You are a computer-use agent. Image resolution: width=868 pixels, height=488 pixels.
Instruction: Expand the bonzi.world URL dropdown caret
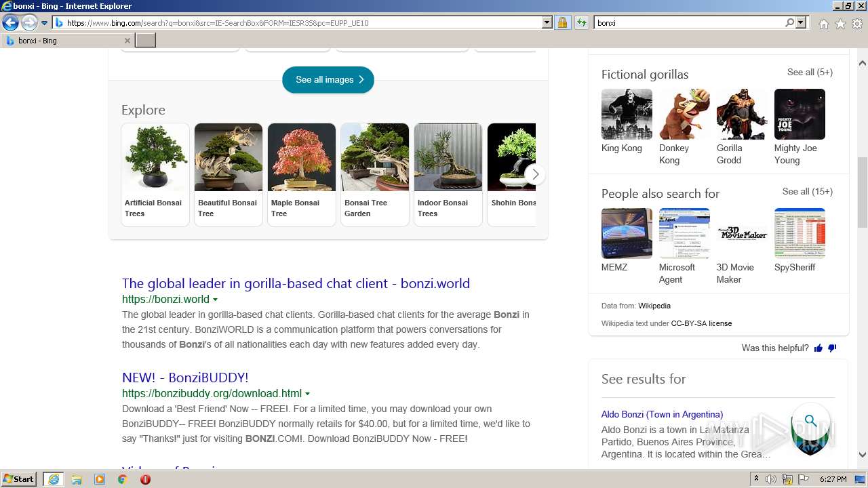(x=216, y=300)
